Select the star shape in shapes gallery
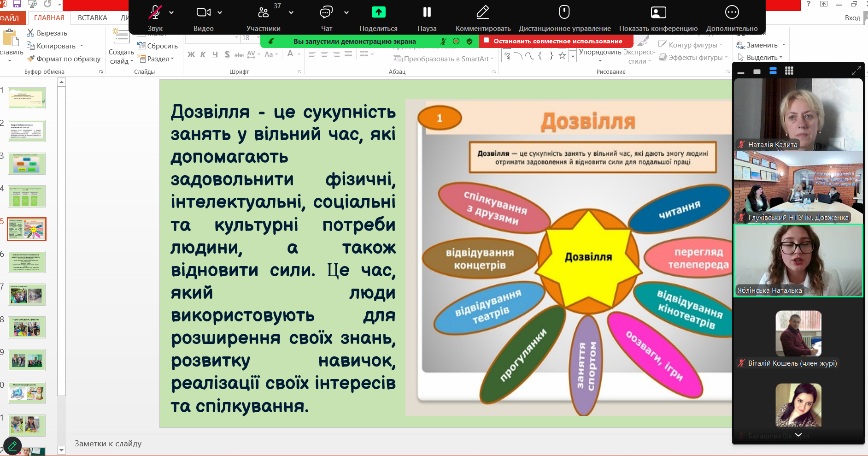 tap(562, 56)
